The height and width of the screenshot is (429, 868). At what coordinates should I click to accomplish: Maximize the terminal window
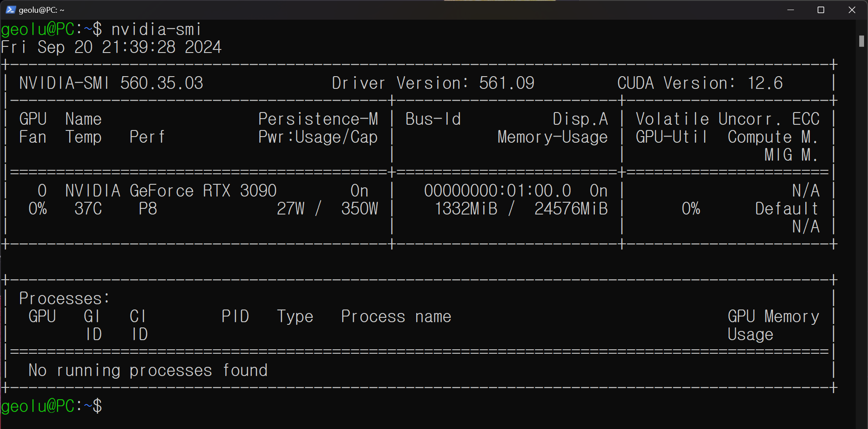[821, 10]
